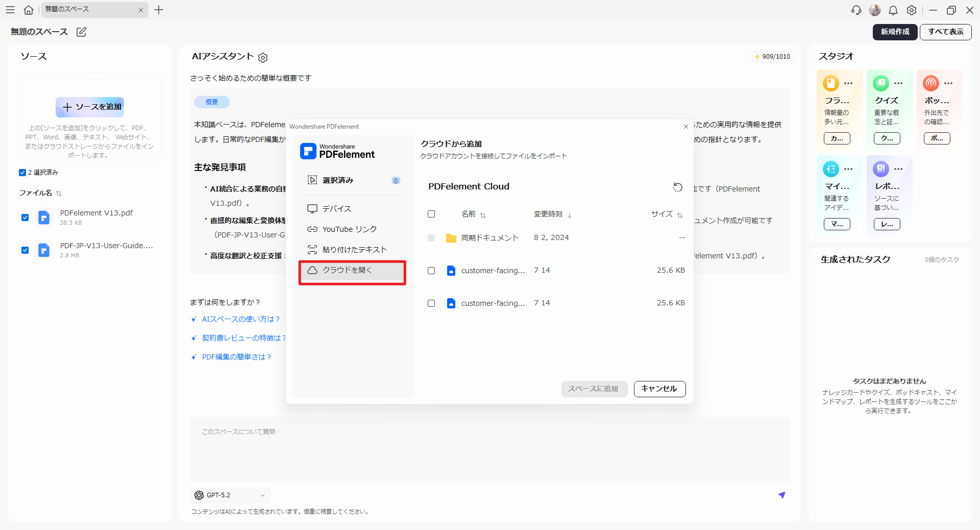Click the quiz studio icon
This screenshot has width=980, height=530.
tap(881, 83)
